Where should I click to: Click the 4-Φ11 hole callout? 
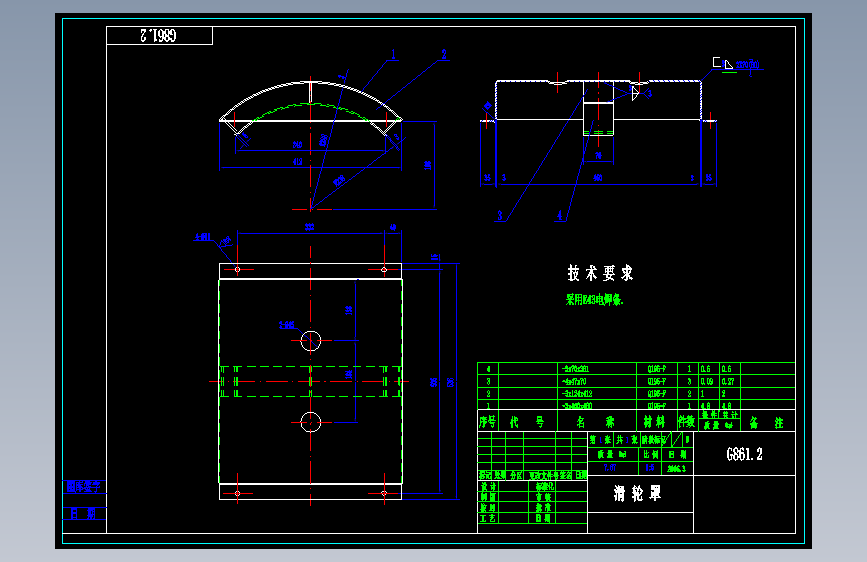coord(202,237)
